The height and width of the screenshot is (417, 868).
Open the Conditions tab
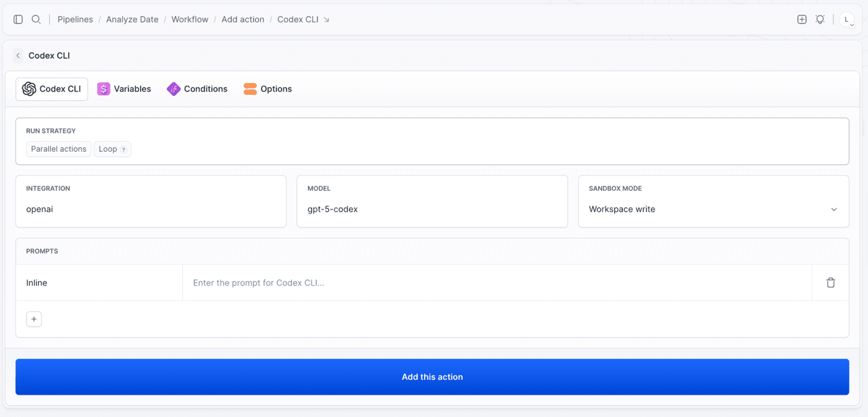click(x=197, y=89)
